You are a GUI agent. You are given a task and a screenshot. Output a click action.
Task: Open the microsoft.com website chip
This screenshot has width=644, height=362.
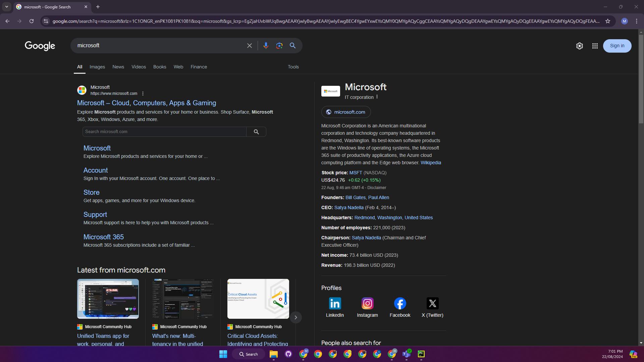[346, 112]
